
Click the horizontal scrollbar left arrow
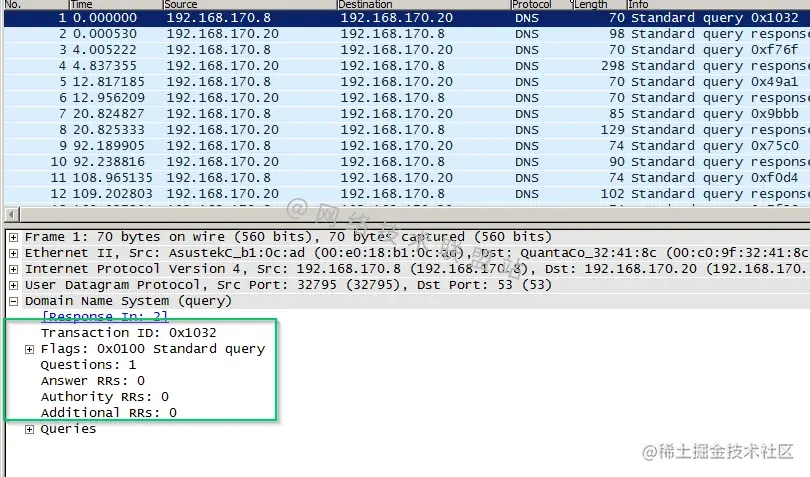pyautogui.click(x=12, y=214)
